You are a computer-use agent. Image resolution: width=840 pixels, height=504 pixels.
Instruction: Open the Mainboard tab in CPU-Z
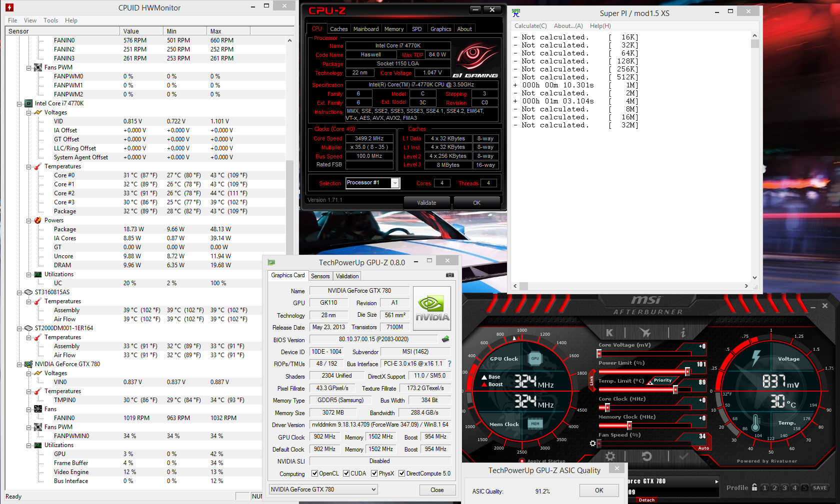point(366,29)
